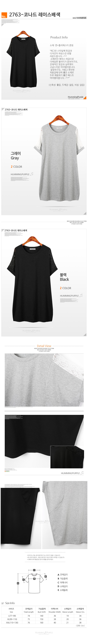88x644 pixels.
Task: Select the XXL(110~130) size row
Action: click(44, 622)
